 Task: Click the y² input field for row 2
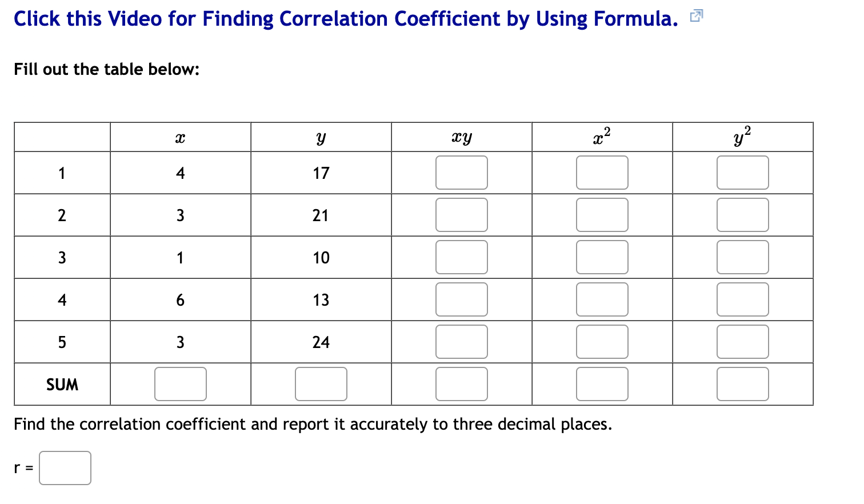743,214
